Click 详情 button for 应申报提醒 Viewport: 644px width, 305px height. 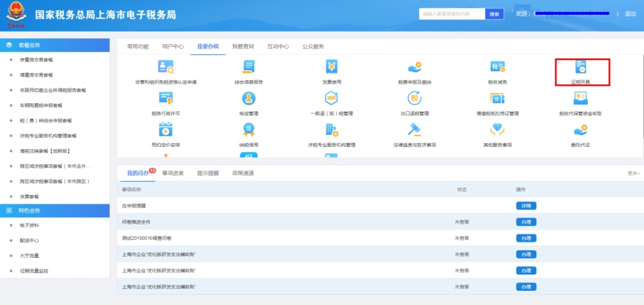tap(526, 206)
